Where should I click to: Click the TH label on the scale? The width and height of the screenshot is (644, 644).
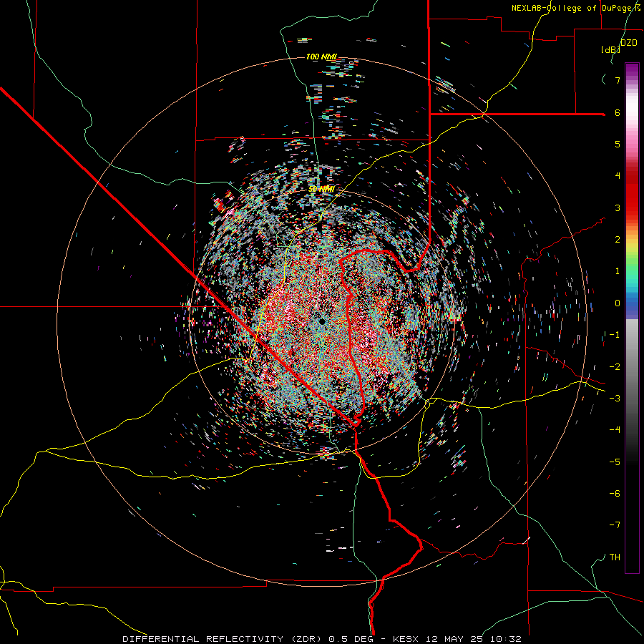(x=615, y=557)
